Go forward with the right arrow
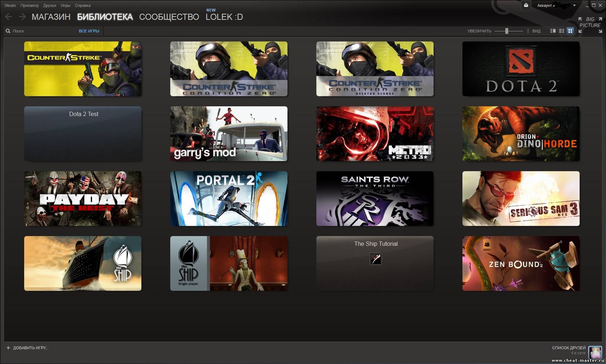This screenshot has height=364, width=606. (22, 17)
